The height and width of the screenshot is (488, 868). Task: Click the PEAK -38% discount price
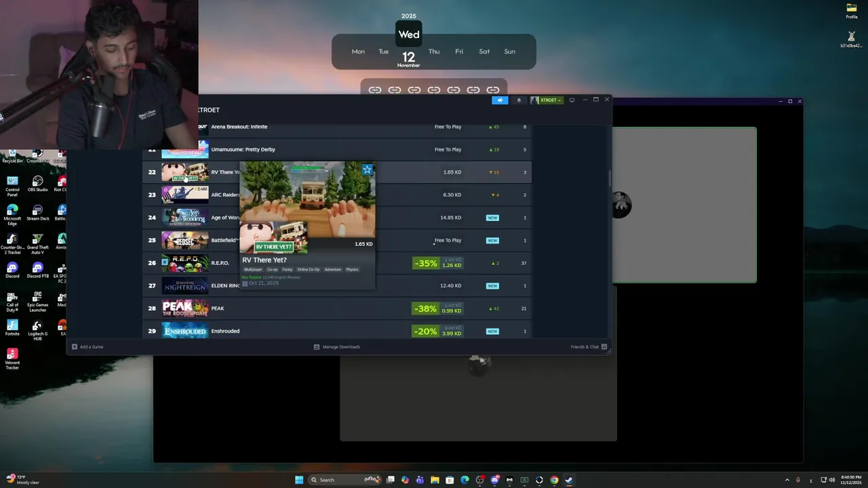click(438, 308)
